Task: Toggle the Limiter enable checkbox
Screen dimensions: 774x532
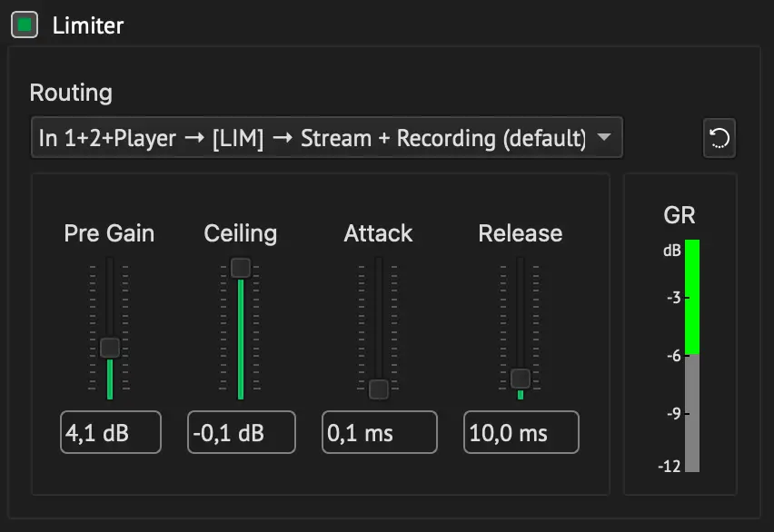Action: (25, 25)
